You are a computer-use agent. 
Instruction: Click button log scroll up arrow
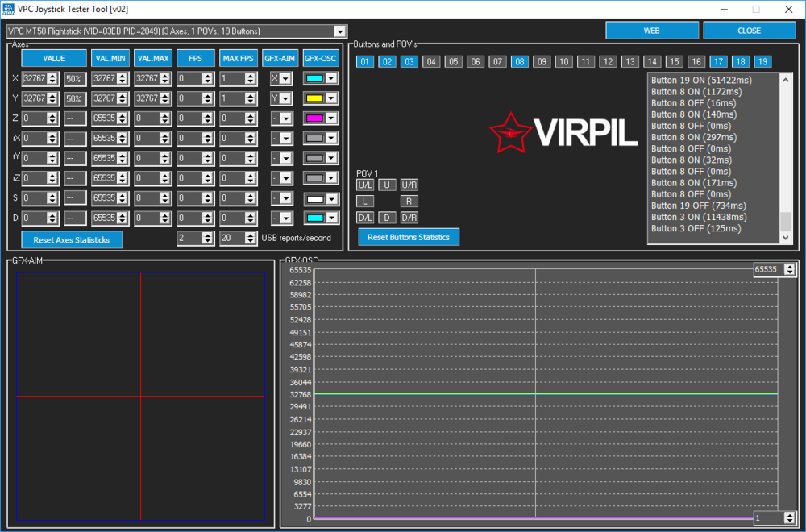785,80
